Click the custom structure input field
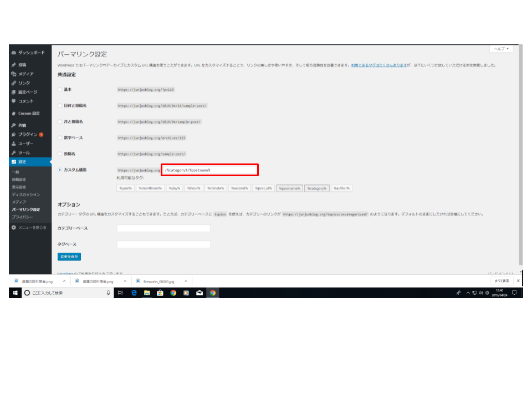This screenshot has height=399, width=532. pyautogui.click(x=209, y=170)
